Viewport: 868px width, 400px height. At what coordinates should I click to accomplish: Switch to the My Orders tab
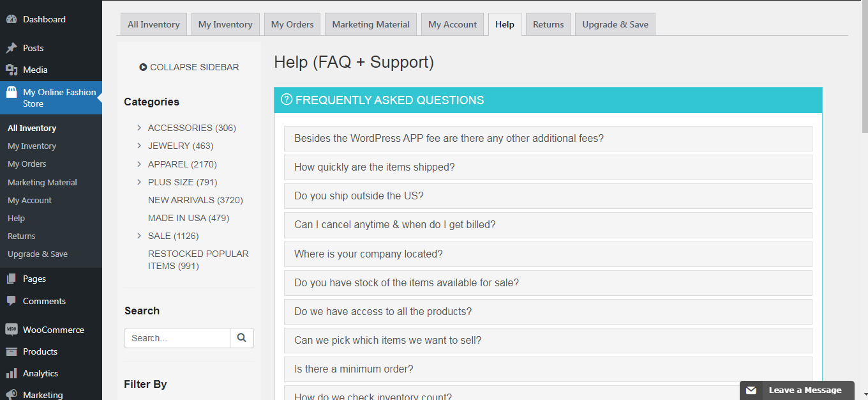pyautogui.click(x=292, y=24)
